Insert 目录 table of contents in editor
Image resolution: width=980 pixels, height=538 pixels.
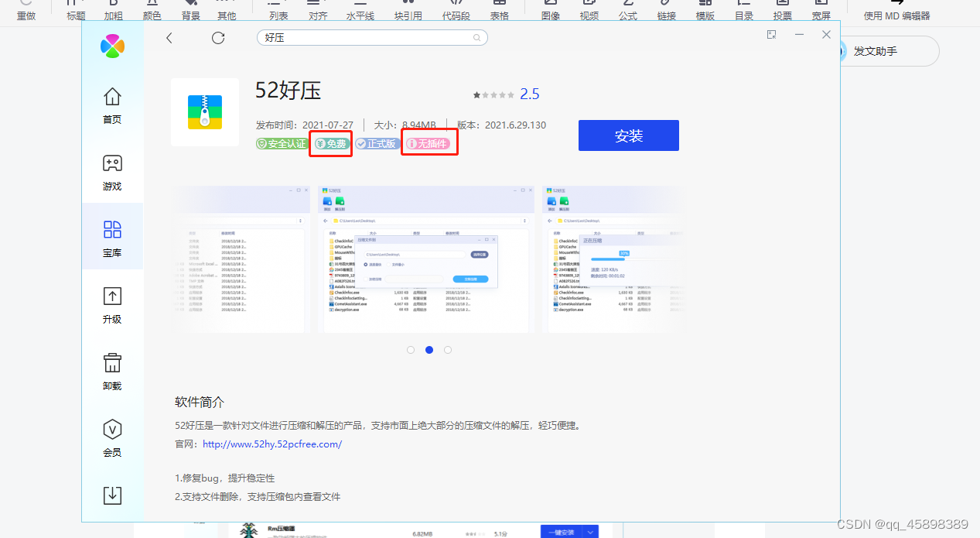(x=744, y=11)
